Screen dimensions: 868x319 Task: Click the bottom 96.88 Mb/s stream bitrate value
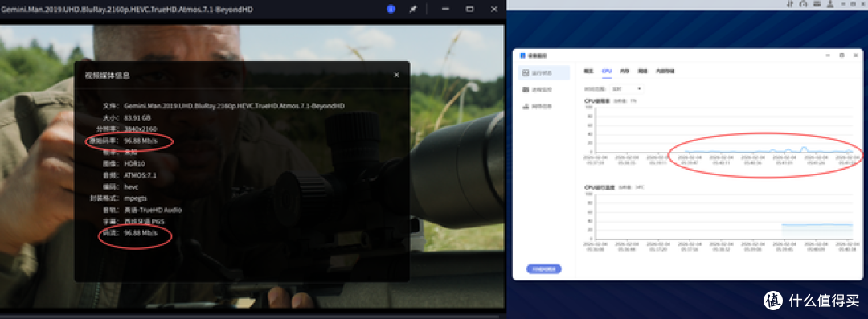tap(141, 233)
